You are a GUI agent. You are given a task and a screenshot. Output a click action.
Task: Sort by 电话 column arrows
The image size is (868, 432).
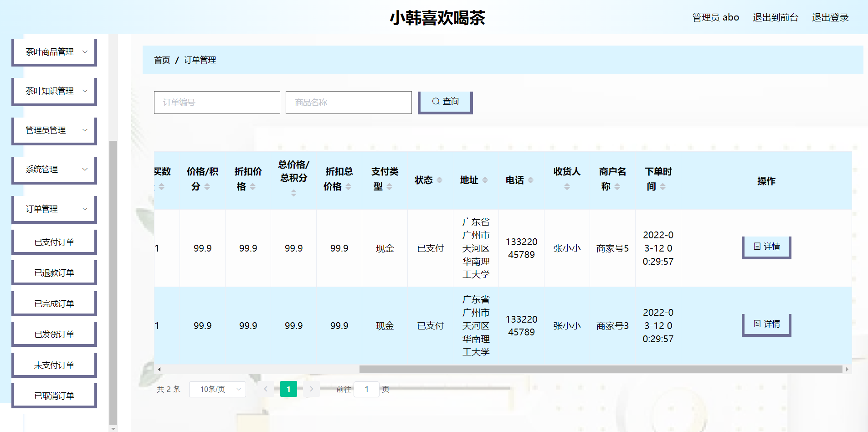point(531,180)
